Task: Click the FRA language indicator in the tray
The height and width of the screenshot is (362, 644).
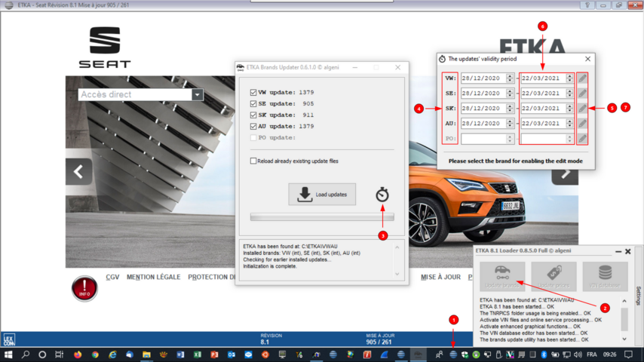Action: tap(592, 354)
